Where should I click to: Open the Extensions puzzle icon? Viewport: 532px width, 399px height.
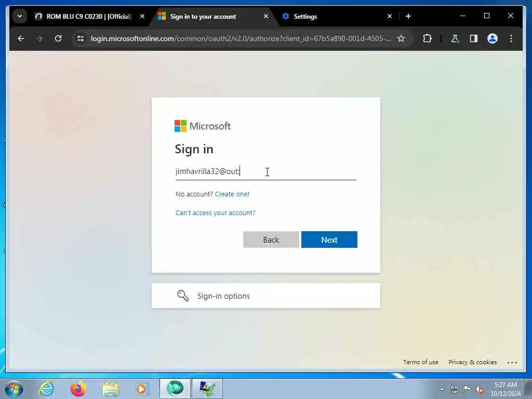point(427,38)
